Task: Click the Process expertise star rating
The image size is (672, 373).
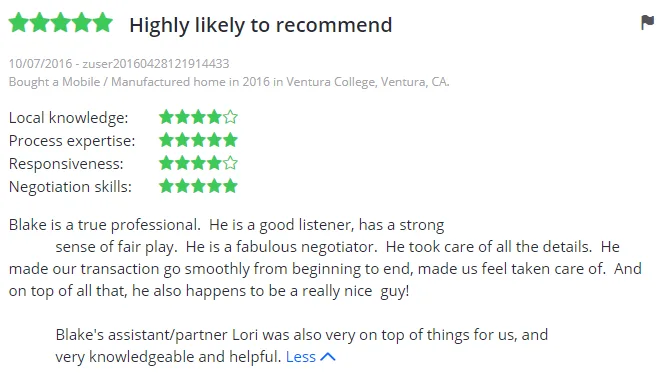Action: click(x=198, y=140)
